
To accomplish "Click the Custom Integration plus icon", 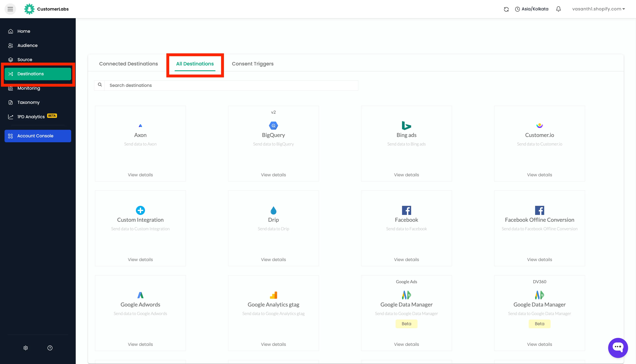I will click(x=140, y=210).
